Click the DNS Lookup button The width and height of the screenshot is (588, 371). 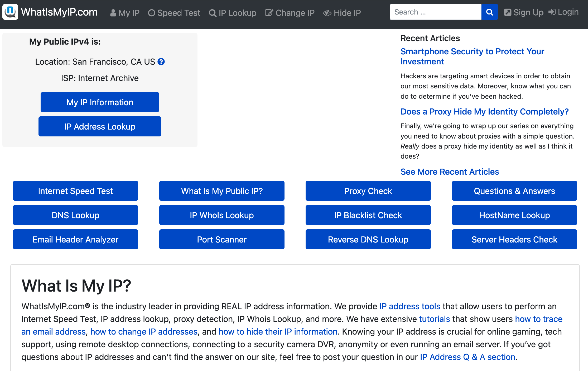(75, 215)
